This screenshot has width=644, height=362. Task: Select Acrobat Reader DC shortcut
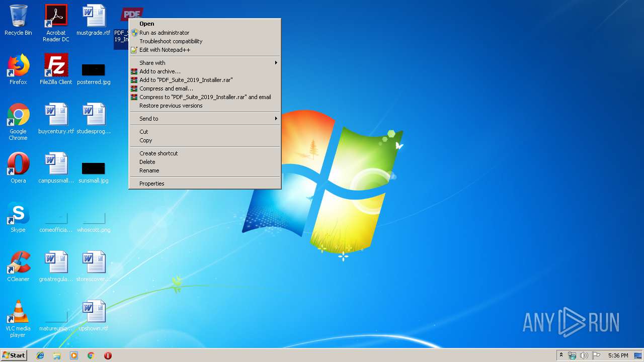click(x=56, y=23)
